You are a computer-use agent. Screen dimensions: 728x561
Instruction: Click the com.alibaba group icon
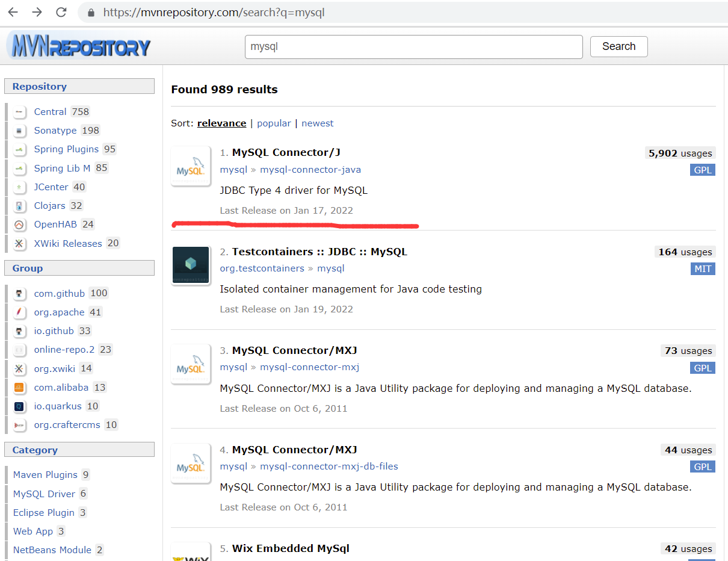coord(20,388)
